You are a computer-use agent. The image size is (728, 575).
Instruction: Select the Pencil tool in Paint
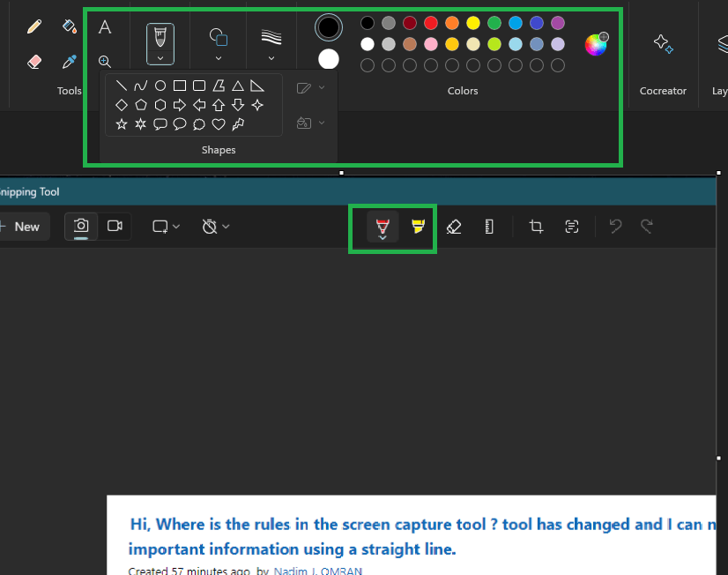33,26
